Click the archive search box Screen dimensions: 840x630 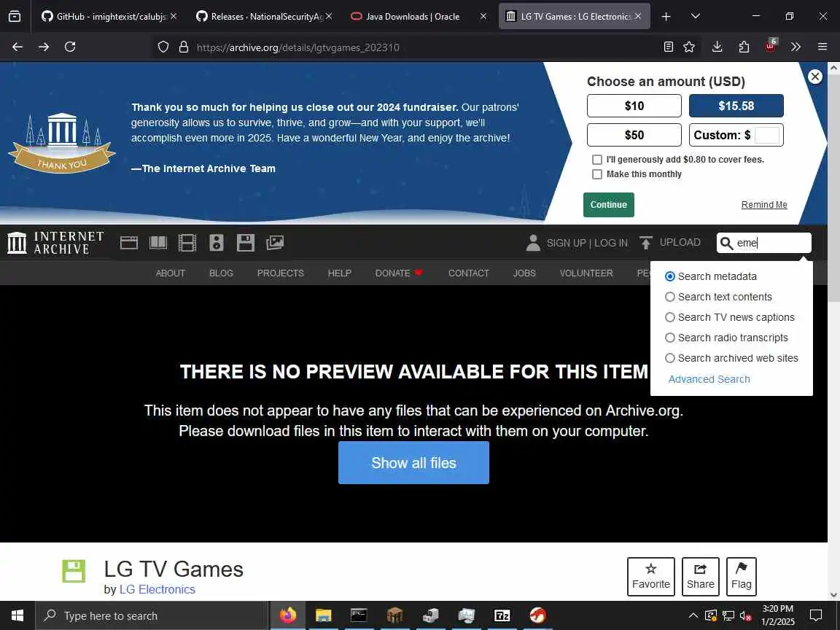[764, 243]
